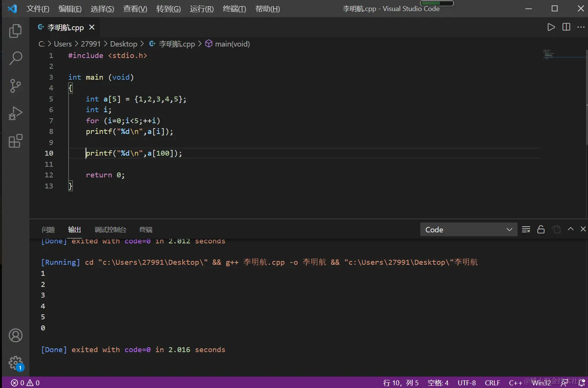Open the Search view
This screenshot has width=588, height=388.
(15, 58)
